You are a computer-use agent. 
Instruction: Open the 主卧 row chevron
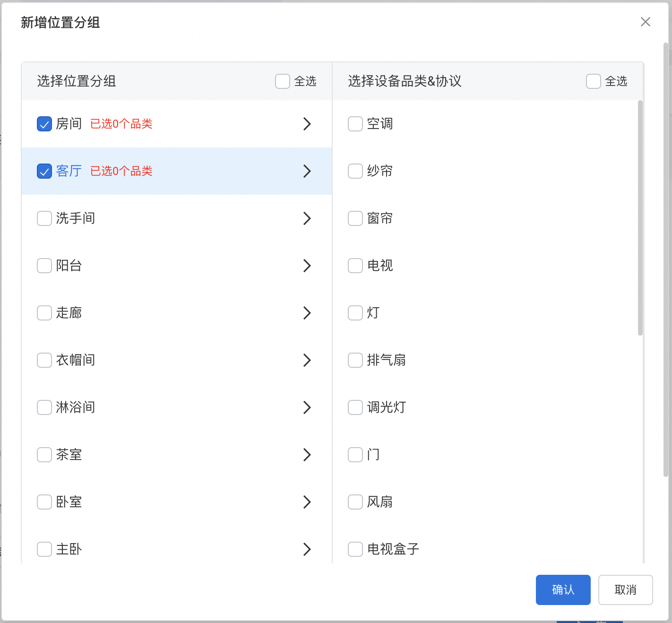[307, 549]
